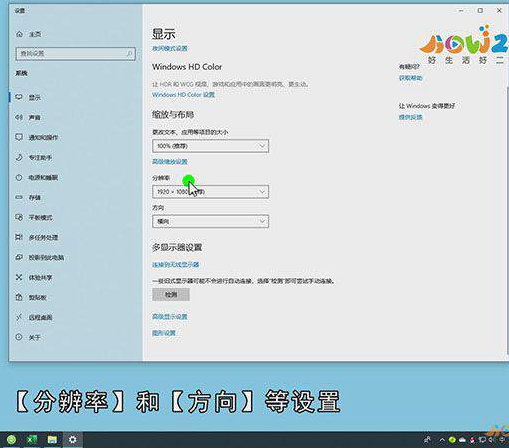This screenshot has height=448, width=509.
Task: Click the 多显示器设置 heading
Action: 177,247
